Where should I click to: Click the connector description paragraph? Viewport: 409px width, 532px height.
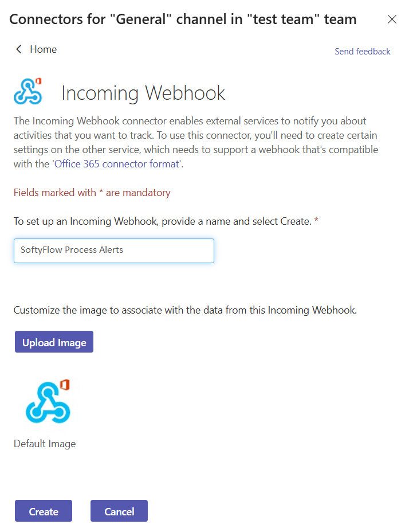(196, 143)
